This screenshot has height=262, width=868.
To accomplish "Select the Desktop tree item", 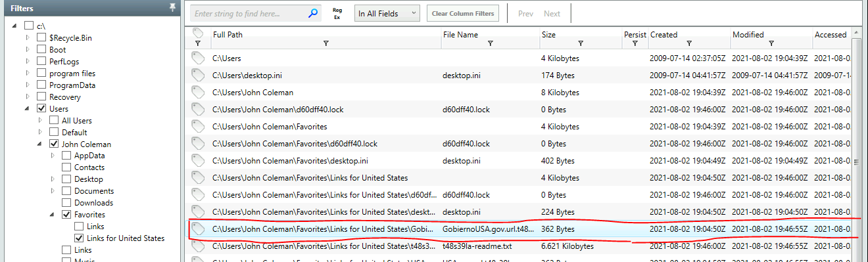I will [89, 179].
